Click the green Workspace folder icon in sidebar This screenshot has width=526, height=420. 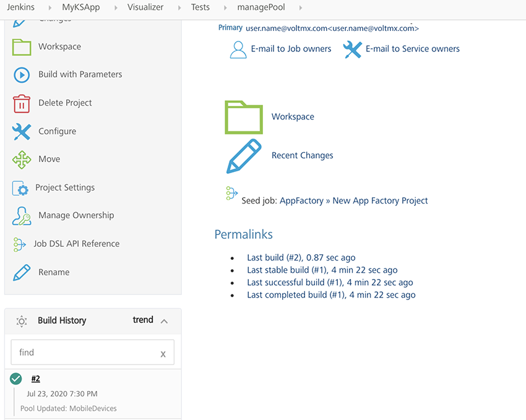(21, 47)
